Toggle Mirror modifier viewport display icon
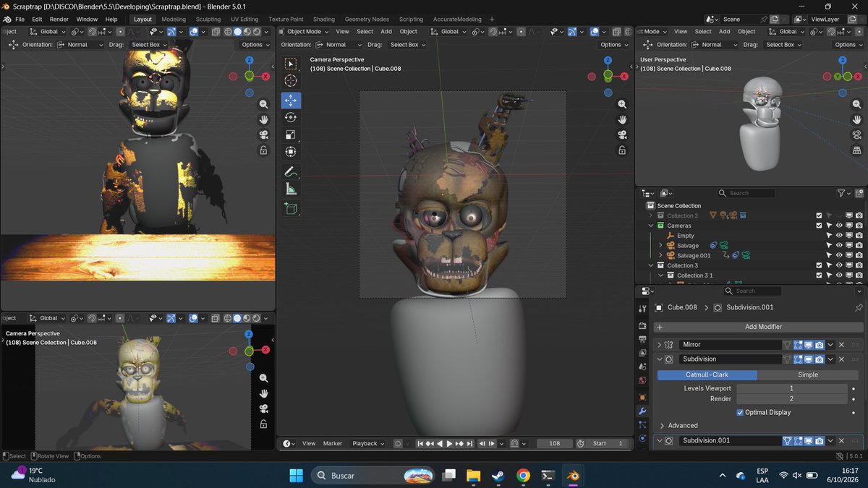The image size is (868, 488). point(809,345)
